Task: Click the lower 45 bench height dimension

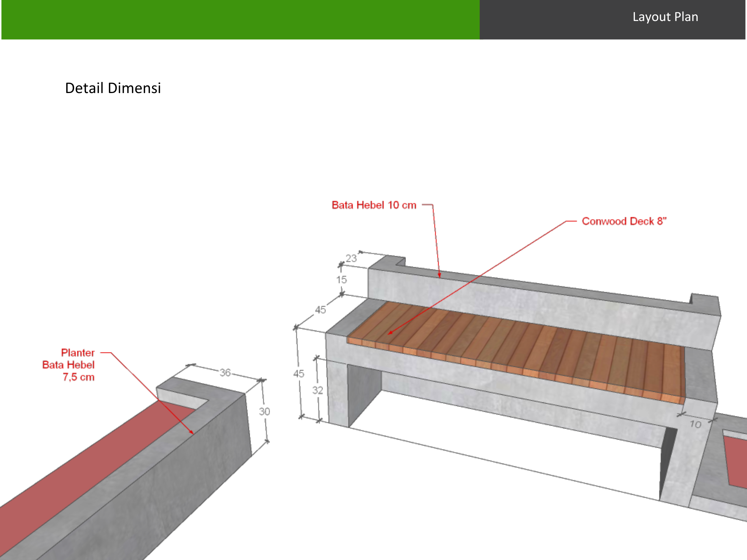Action: [299, 374]
